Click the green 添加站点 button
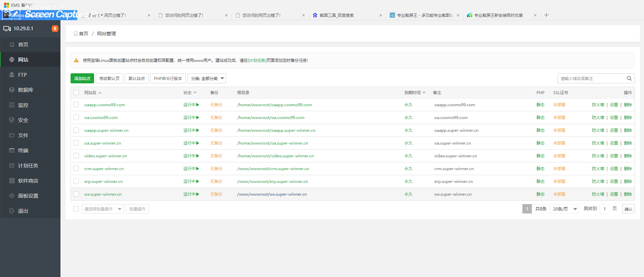The width and height of the screenshot is (644, 277). pos(82,78)
